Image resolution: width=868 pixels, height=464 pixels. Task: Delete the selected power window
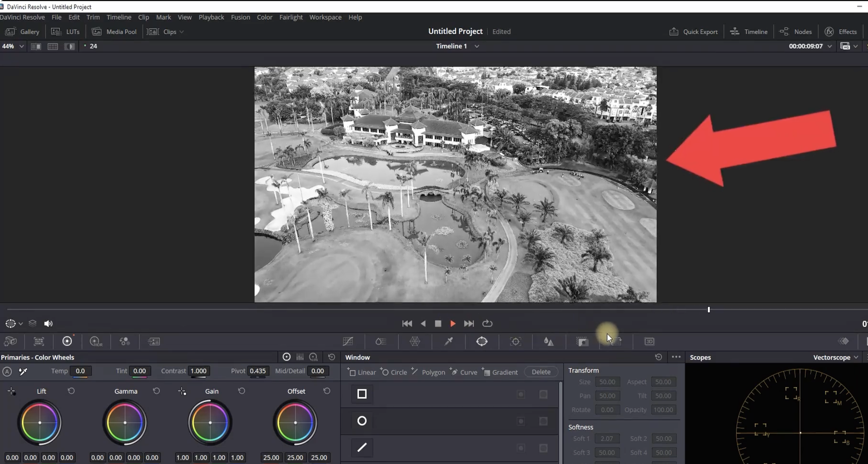pyautogui.click(x=541, y=372)
